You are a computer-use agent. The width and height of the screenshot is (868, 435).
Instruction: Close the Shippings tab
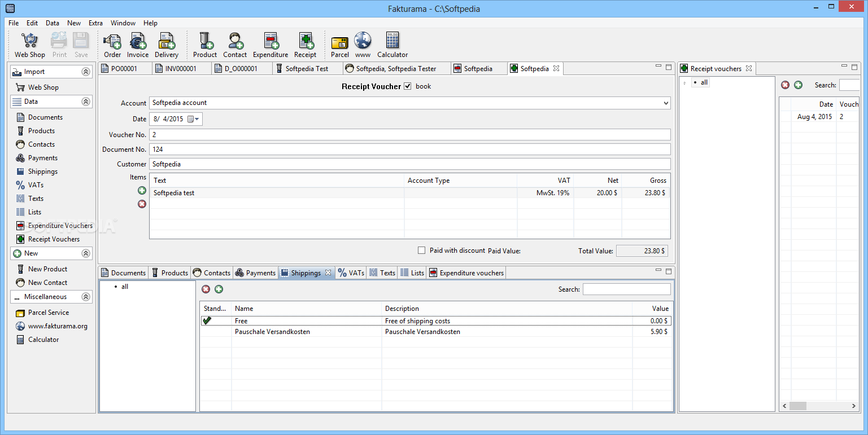point(328,273)
